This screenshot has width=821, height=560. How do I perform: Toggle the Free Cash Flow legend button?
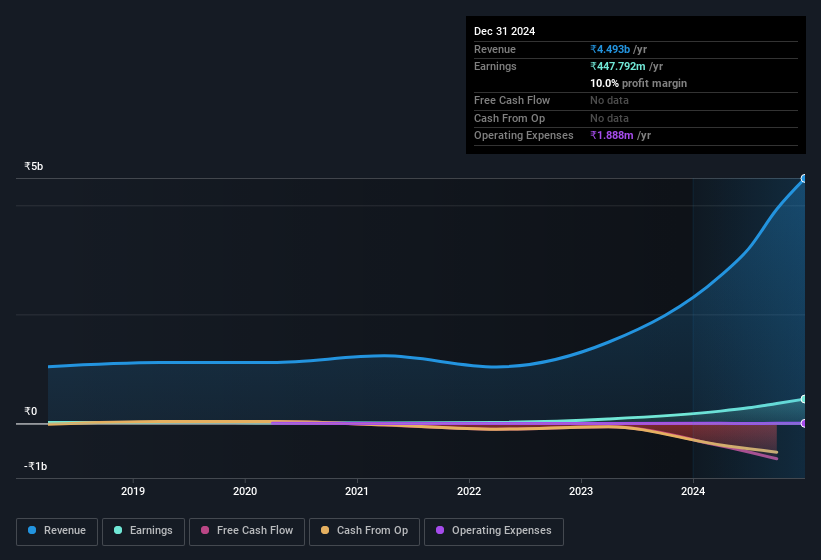click(247, 531)
